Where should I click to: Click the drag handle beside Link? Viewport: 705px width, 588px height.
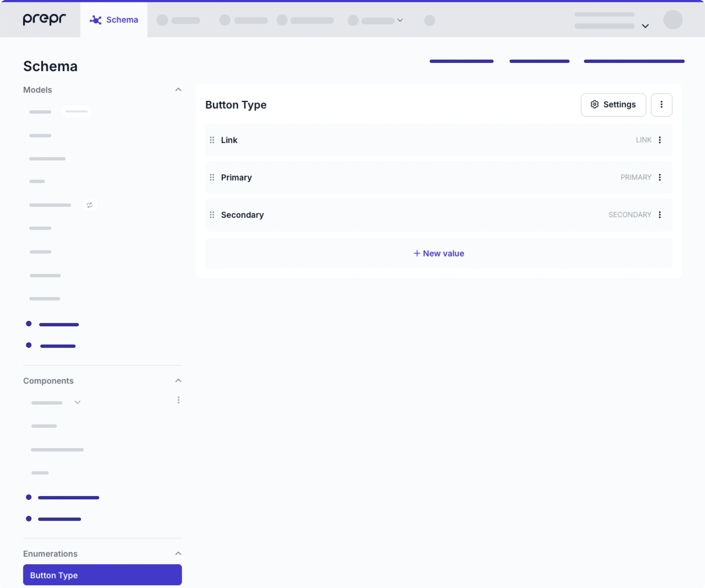212,140
